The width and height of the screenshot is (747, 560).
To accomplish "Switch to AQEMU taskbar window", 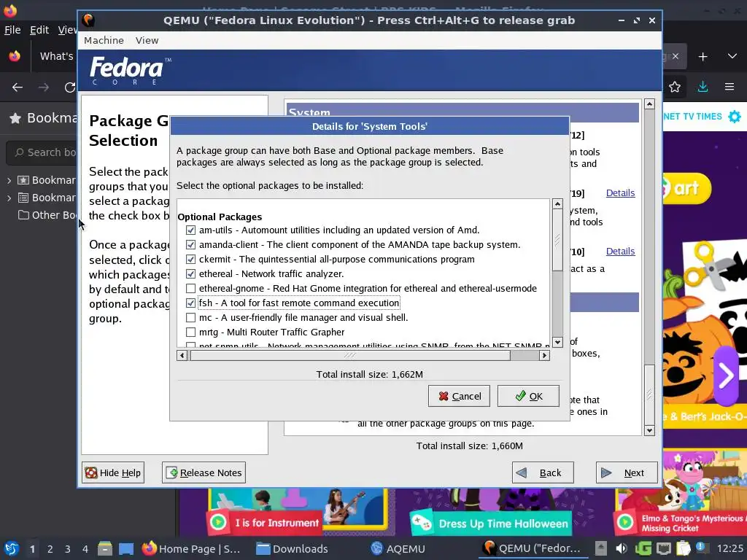I will point(398,548).
